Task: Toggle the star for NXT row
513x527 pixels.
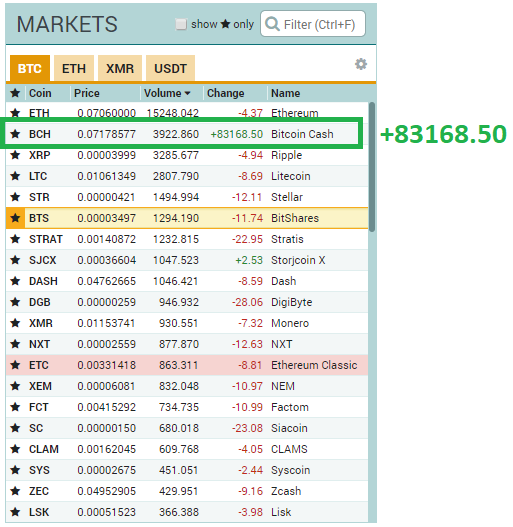Action: tap(15, 344)
